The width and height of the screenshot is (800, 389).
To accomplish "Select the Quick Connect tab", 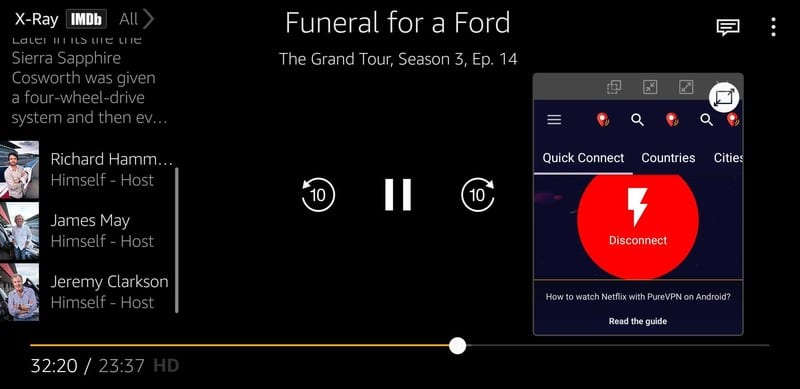I will pos(583,158).
